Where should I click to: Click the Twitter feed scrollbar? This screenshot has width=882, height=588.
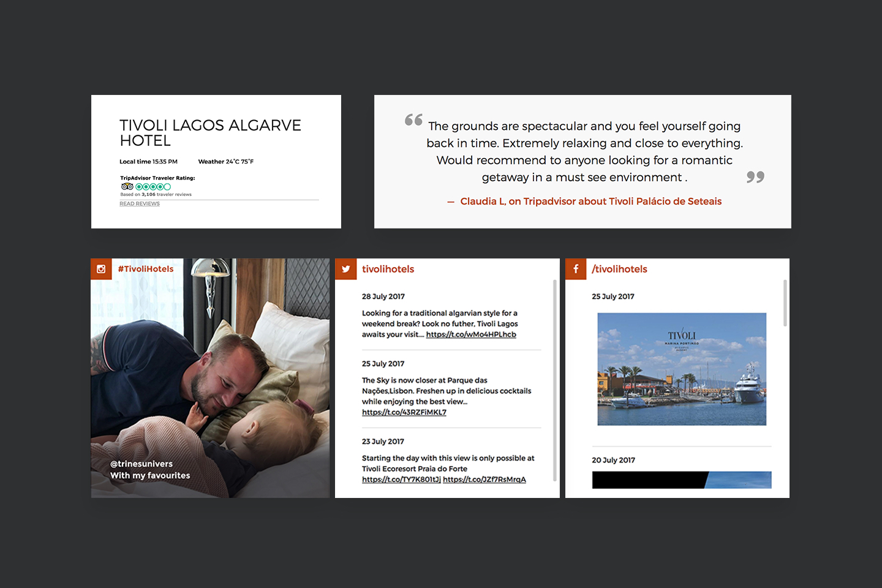[x=555, y=380]
